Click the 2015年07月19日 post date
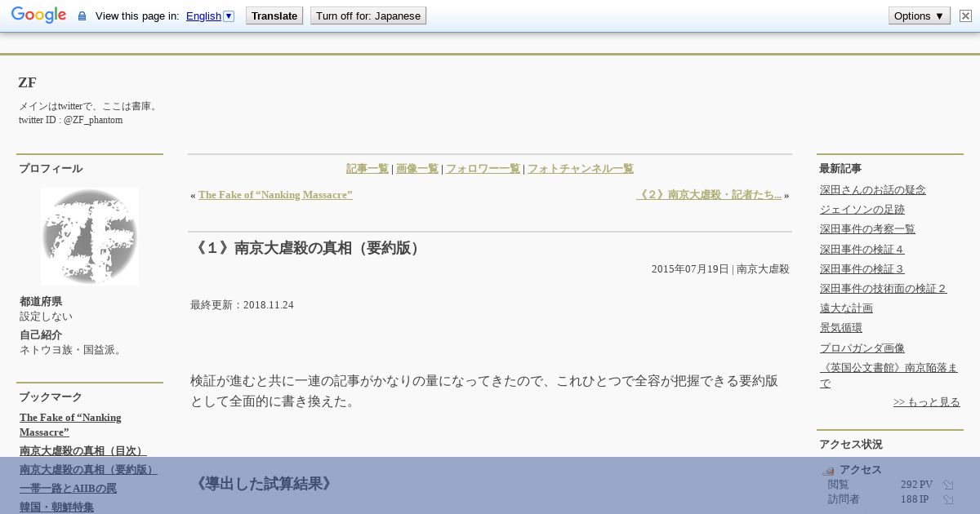Screen dimensions: 980x514 coord(690,269)
